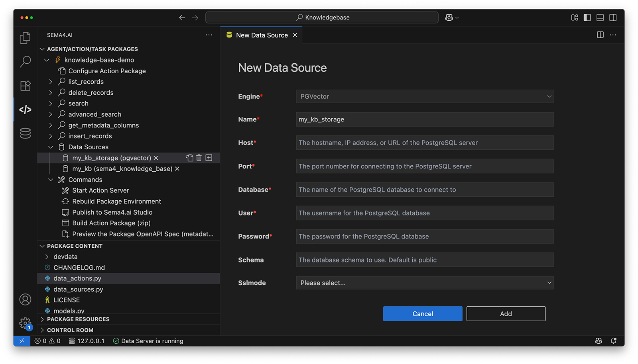Open the Search view in the activity bar
Screen dimensions: 638x364
[x=25, y=62]
